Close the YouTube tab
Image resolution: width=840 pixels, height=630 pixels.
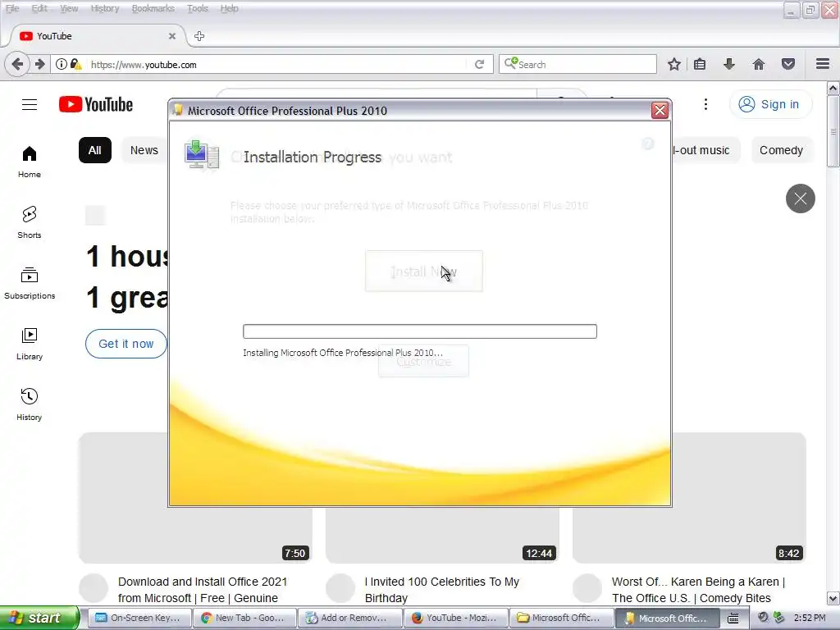(x=172, y=36)
